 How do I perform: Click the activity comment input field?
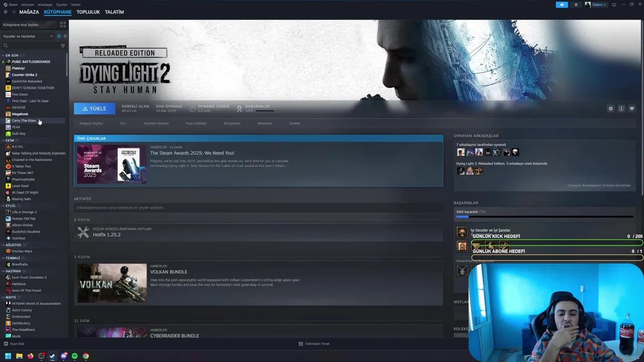[259, 208]
